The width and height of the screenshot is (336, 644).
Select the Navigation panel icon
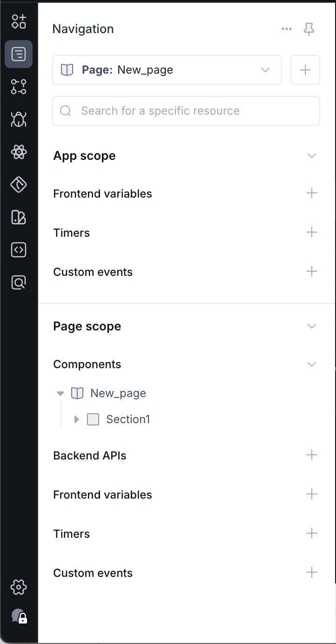(19, 54)
